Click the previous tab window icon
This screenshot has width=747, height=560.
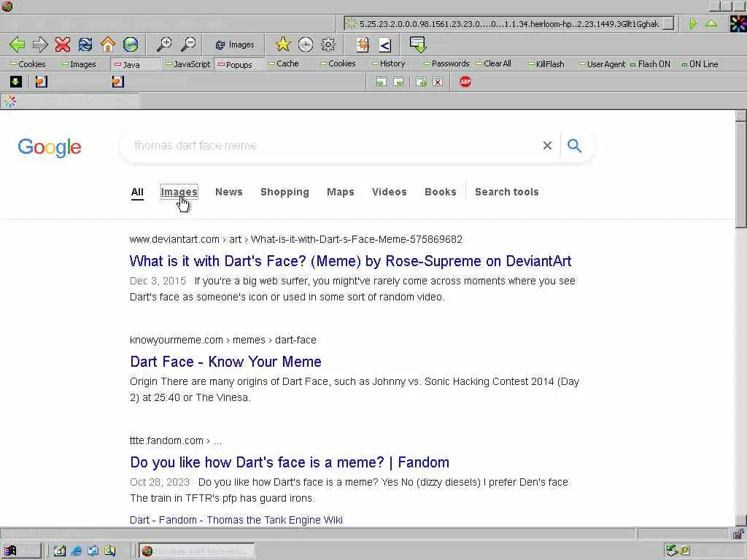(381, 82)
